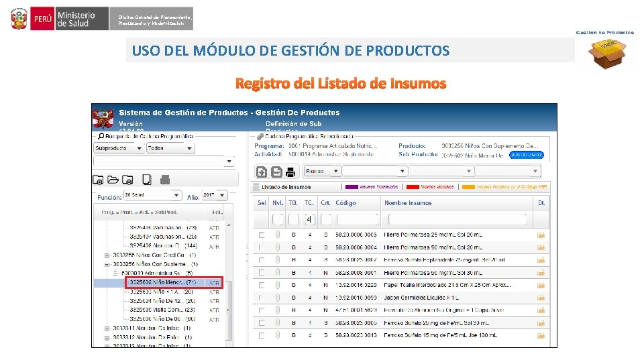644x362 pixels.
Task: Click the Sel column header
Action: click(262, 203)
